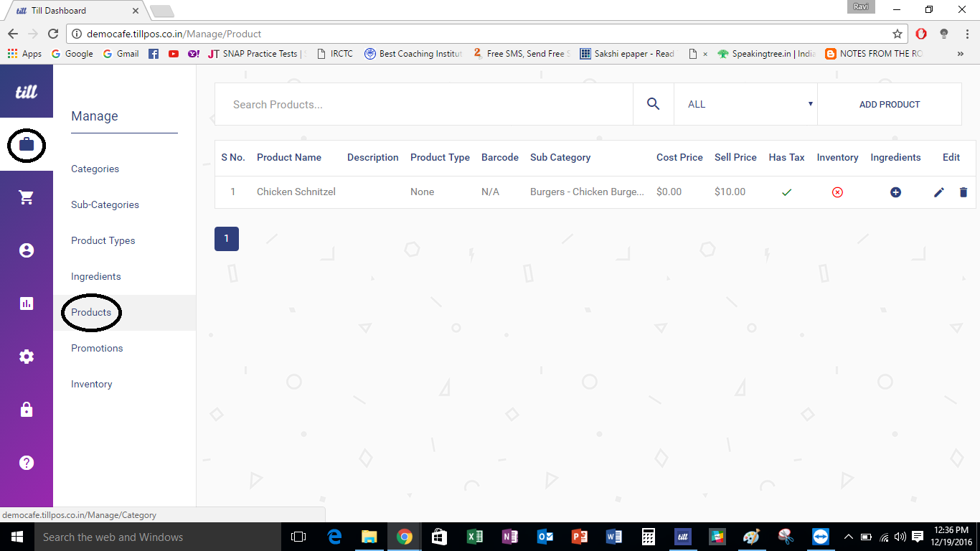The width and height of the screenshot is (980, 551).
Task: Open the user account icon in sidebar
Action: pyautogui.click(x=27, y=250)
